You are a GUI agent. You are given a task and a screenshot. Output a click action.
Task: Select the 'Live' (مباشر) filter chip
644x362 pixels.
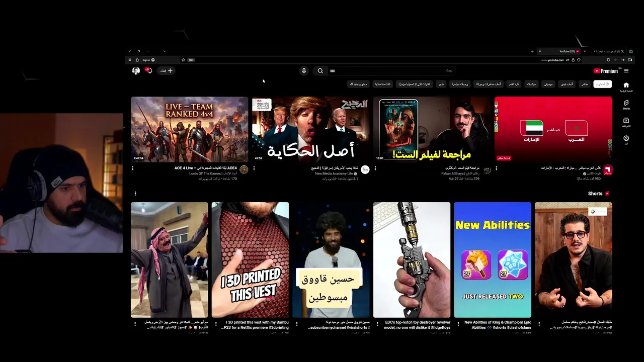pyautogui.click(x=584, y=84)
